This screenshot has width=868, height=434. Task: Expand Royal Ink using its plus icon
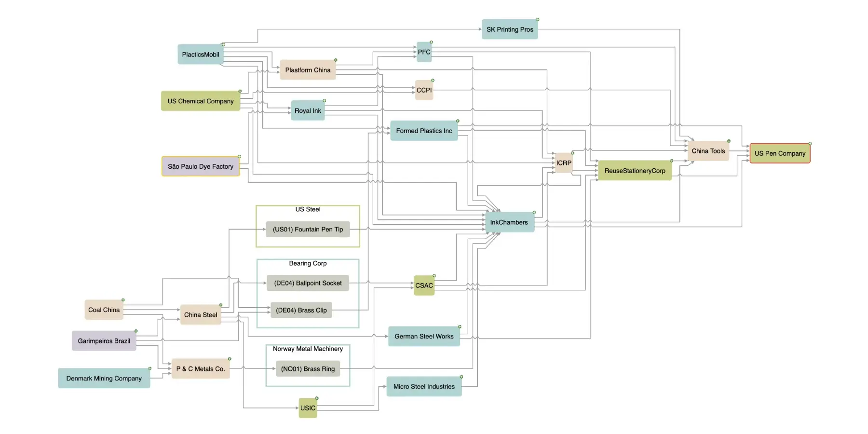pos(325,101)
